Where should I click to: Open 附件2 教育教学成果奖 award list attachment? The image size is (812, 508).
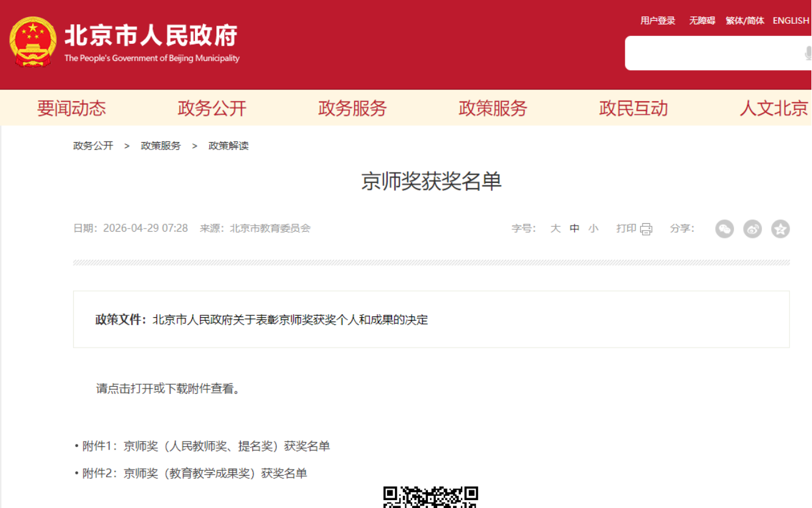(x=215, y=473)
